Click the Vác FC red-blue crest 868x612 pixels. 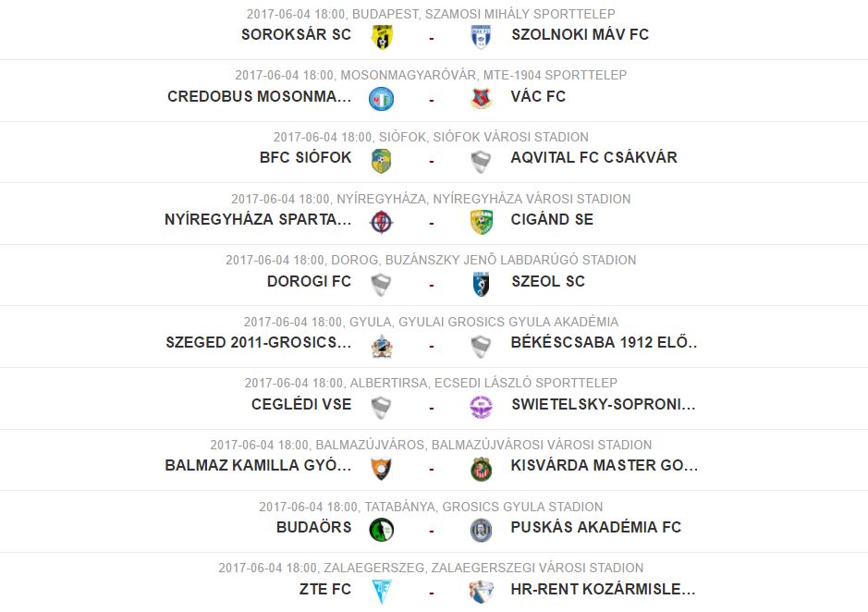click(481, 99)
